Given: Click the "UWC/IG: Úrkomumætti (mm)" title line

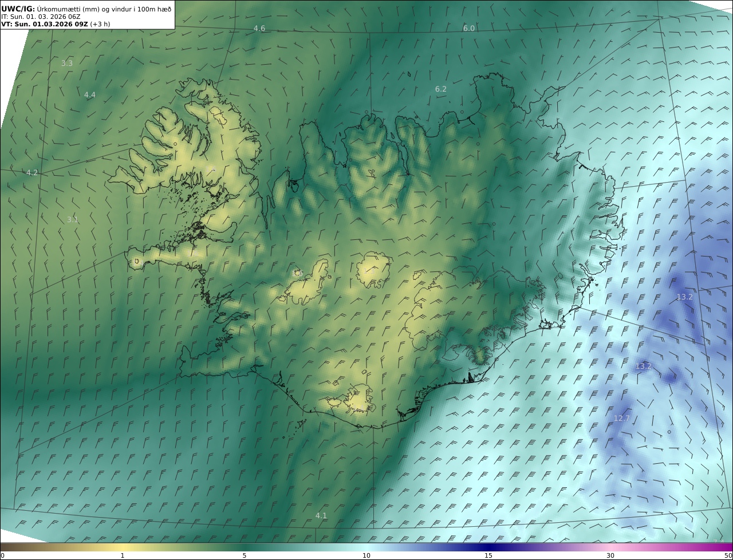Looking at the screenshot, I should (86, 9).
